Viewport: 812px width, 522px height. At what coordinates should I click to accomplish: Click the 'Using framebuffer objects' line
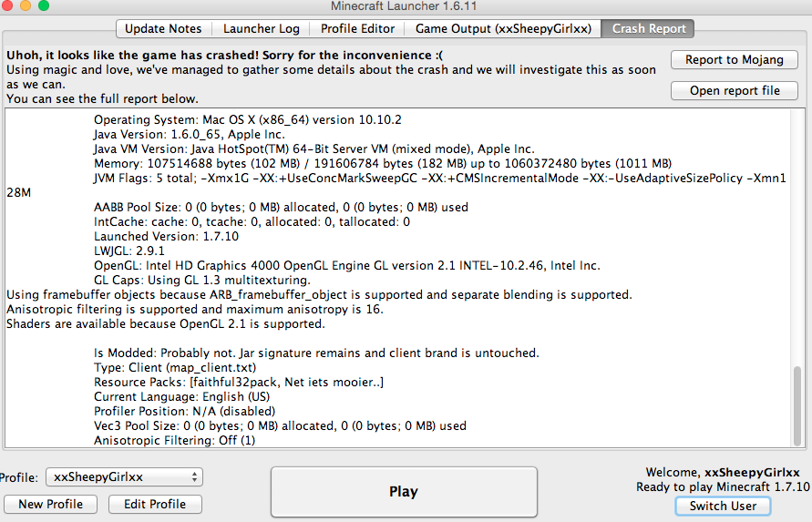point(320,294)
